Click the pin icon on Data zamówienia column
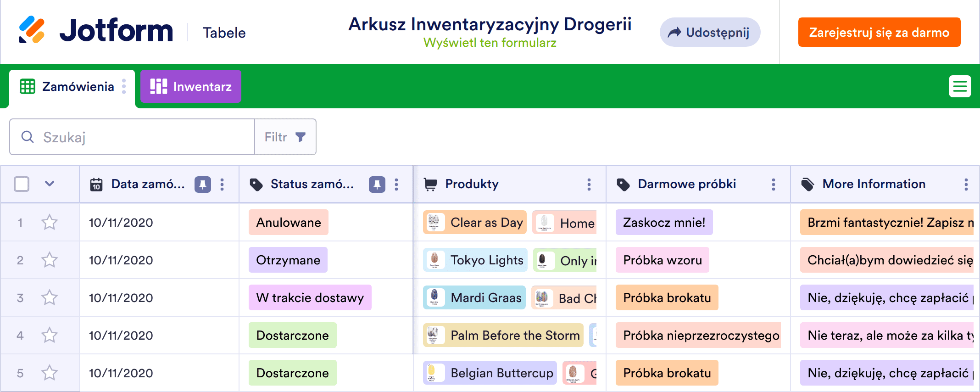The width and height of the screenshot is (980, 392). pos(202,185)
